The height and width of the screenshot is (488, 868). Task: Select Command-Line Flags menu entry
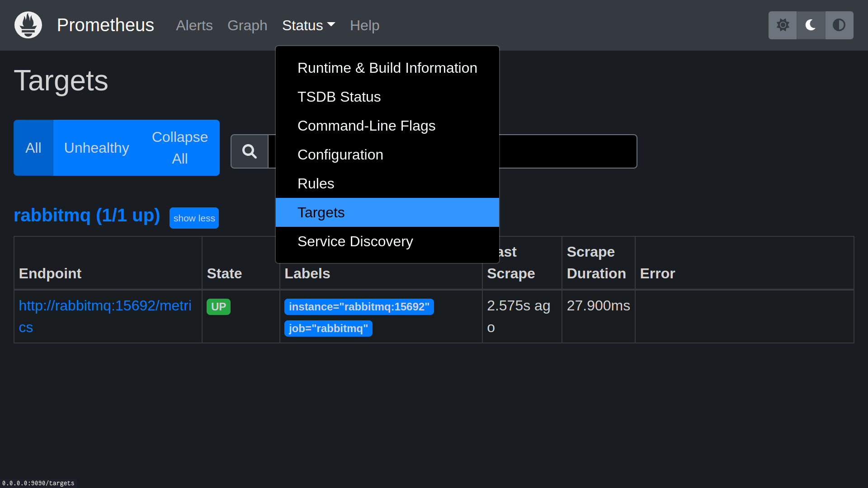pyautogui.click(x=366, y=126)
